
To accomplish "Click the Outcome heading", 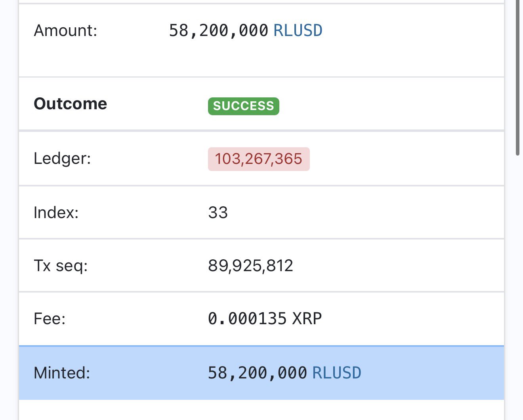I will 71,104.
